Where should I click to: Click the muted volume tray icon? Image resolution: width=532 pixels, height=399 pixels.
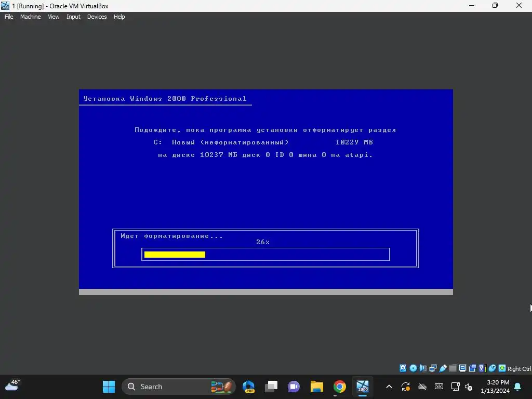click(469, 387)
